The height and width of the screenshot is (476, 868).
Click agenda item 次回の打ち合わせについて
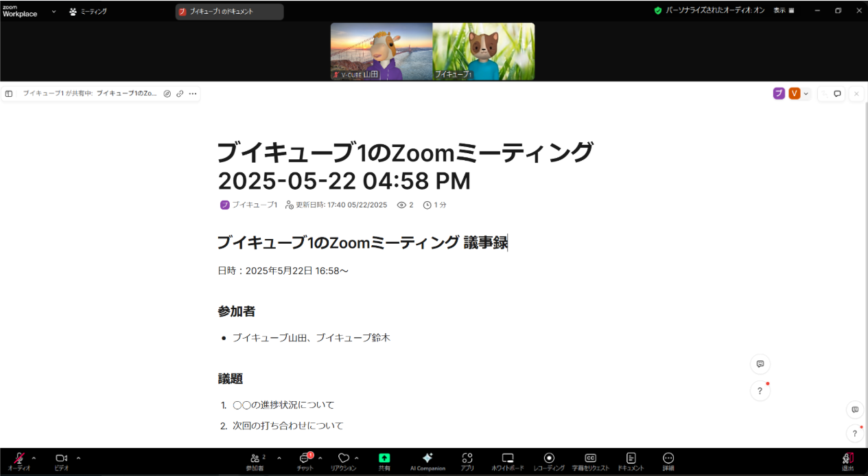[288, 425]
